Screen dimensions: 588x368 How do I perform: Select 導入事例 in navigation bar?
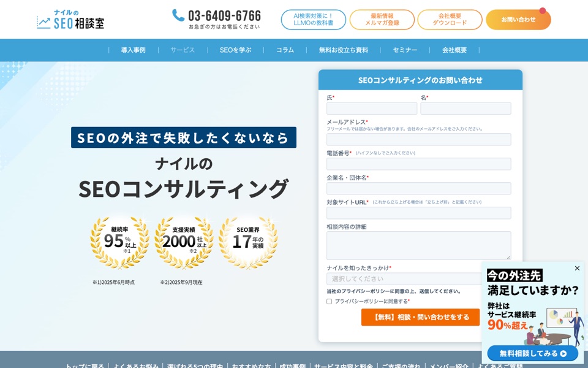coord(133,50)
